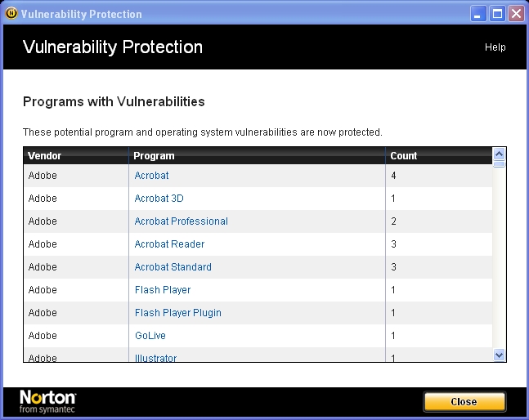The height and width of the screenshot is (420, 529).
Task: Close window using title bar X
Action: coord(516,14)
